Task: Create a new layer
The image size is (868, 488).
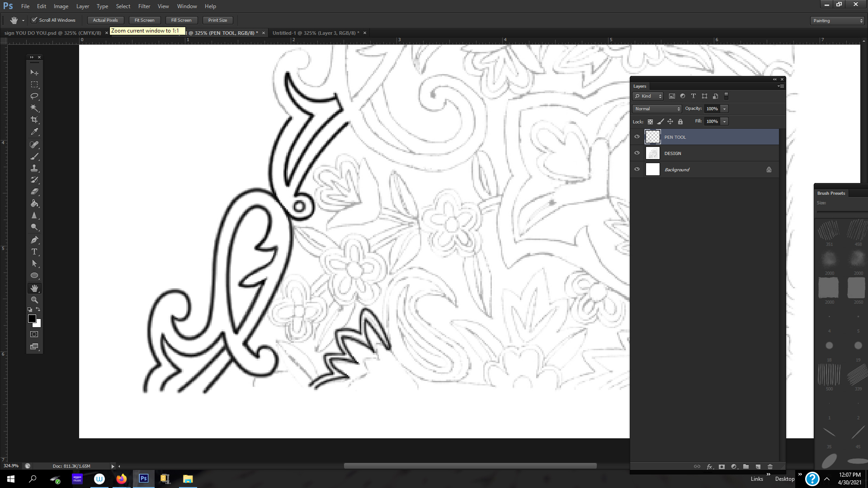Action: 758,466
